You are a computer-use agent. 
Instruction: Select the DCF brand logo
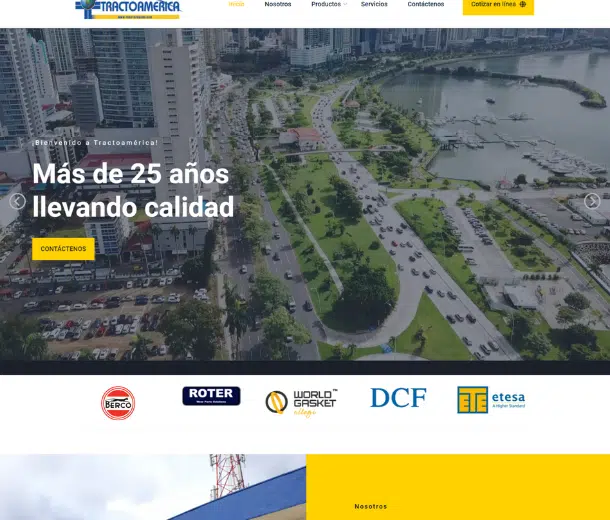coord(398,397)
